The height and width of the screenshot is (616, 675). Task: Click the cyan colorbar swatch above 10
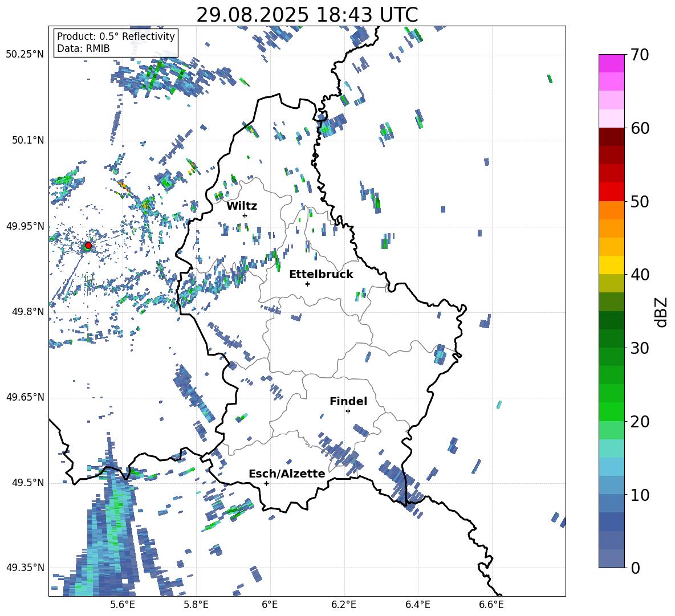click(x=612, y=467)
